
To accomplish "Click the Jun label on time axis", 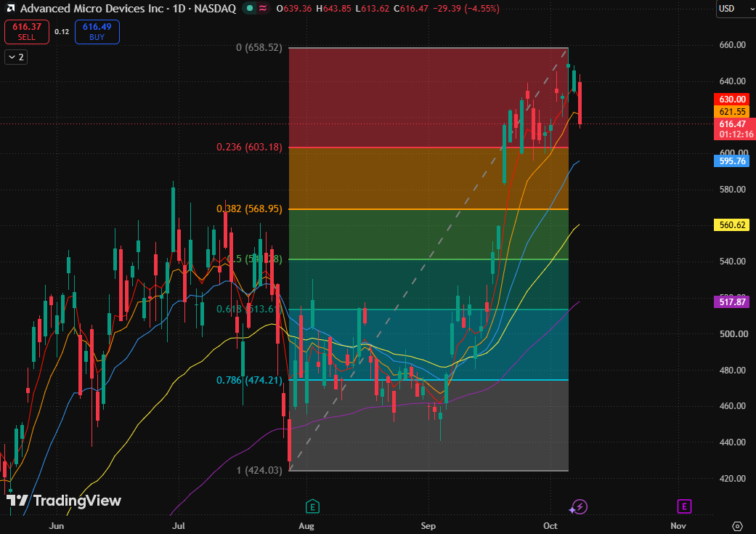I will (57, 526).
